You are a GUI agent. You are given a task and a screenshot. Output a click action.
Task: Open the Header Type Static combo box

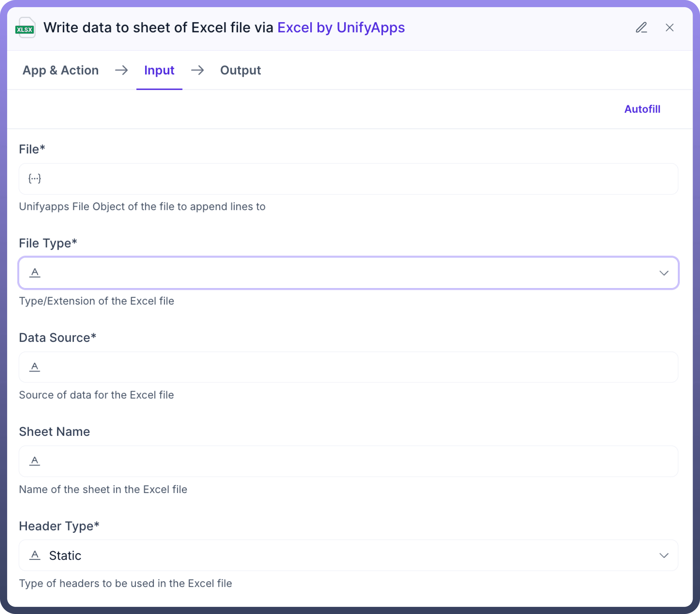coord(342,555)
